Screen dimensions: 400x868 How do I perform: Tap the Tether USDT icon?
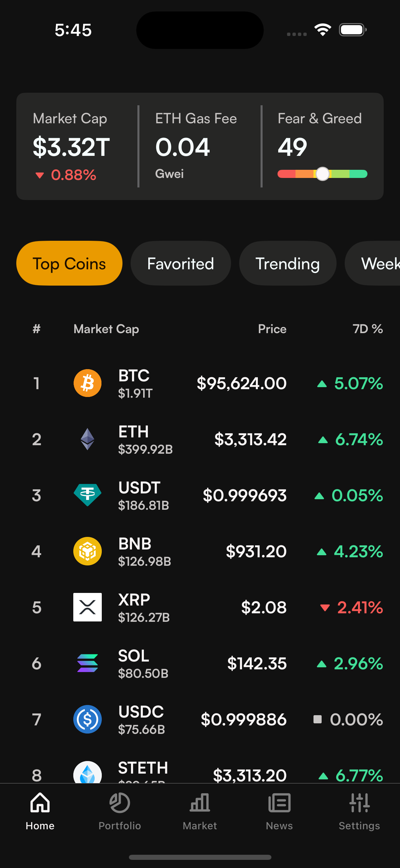[88, 495]
